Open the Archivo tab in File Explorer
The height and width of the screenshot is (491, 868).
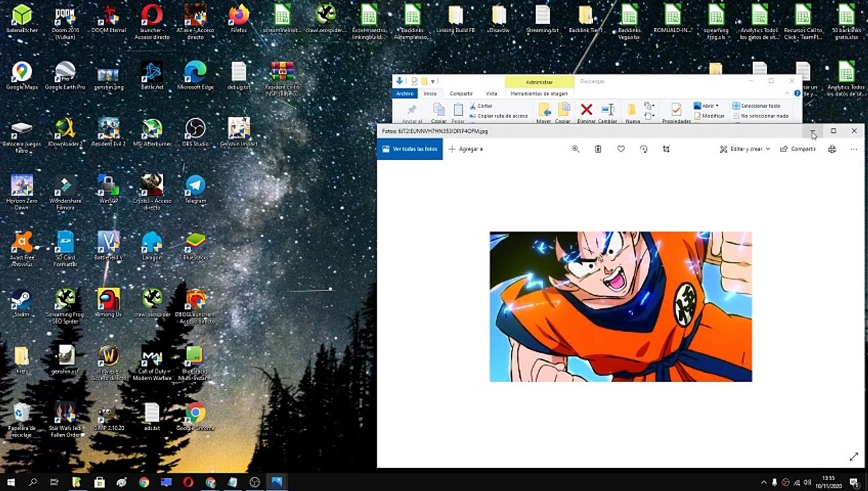(405, 93)
